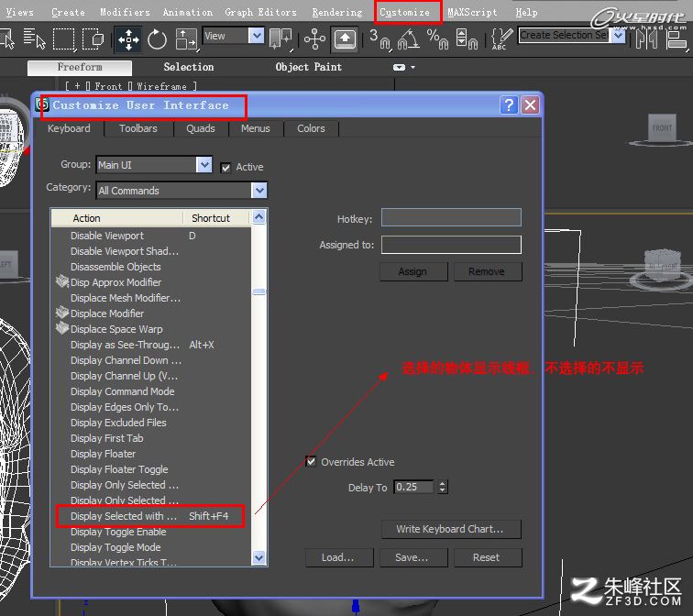Toggle the Percent Snap icon
693x616 pixels.
[437, 38]
